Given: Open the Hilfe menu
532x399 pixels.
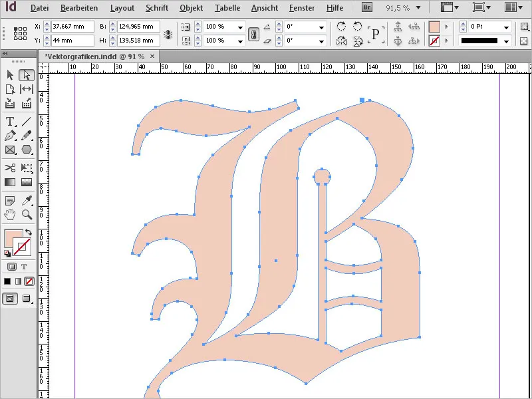Looking at the screenshot, I should coord(335,8).
